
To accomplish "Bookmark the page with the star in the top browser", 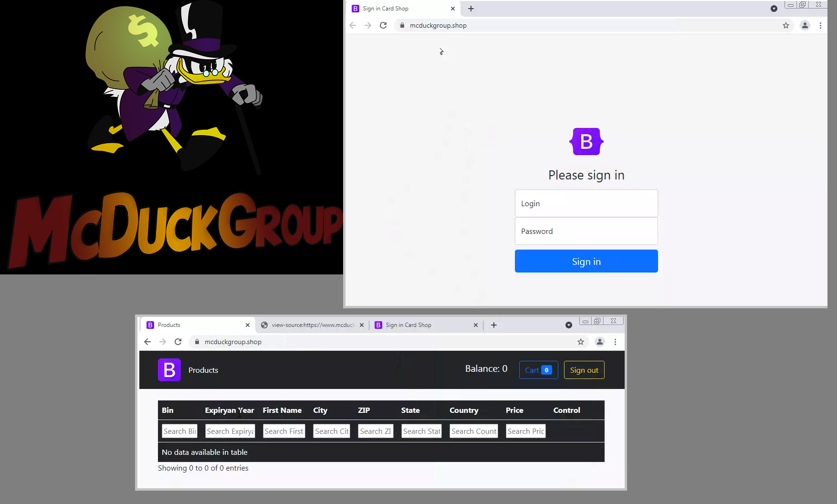I will pyautogui.click(x=786, y=25).
